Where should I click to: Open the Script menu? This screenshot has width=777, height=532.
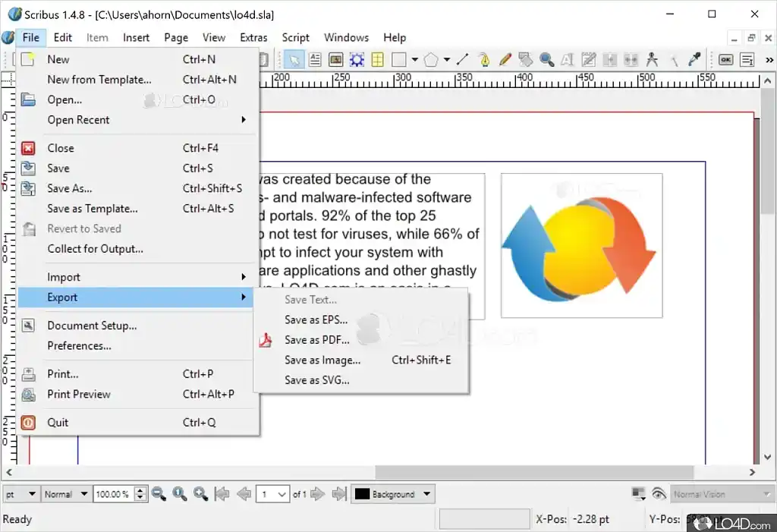pos(296,38)
